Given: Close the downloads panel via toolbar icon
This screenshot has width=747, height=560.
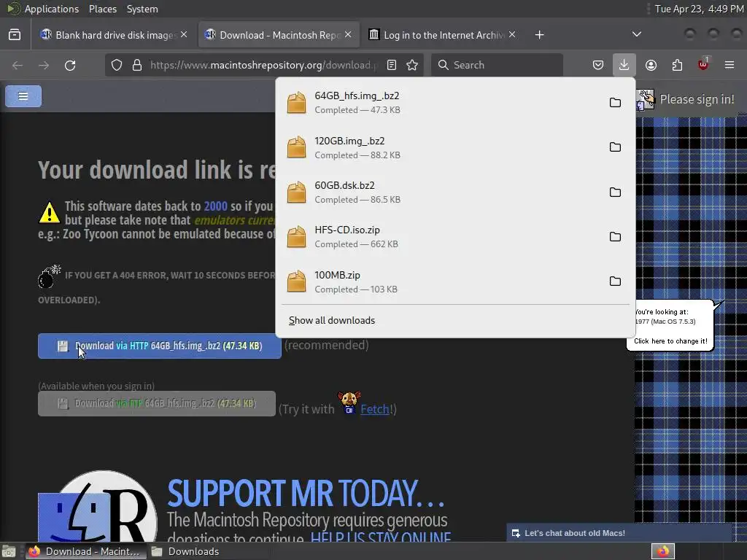Looking at the screenshot, I should coord(624,65).
